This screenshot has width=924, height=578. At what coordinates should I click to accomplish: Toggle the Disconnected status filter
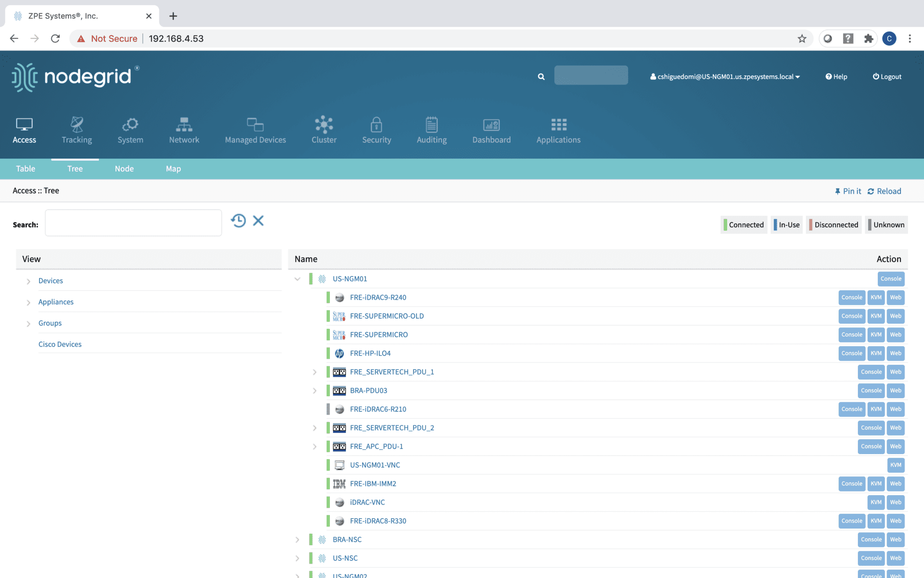point(834,225)
